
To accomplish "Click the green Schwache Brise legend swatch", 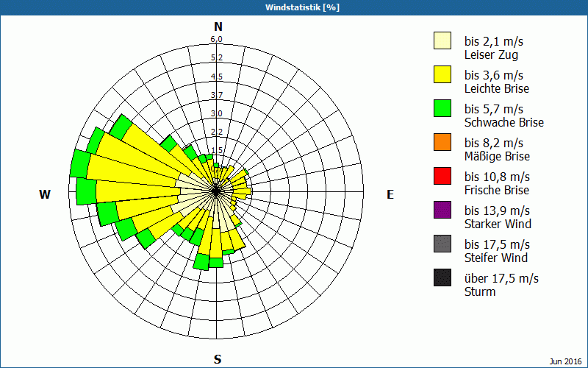I will (442, 108).
